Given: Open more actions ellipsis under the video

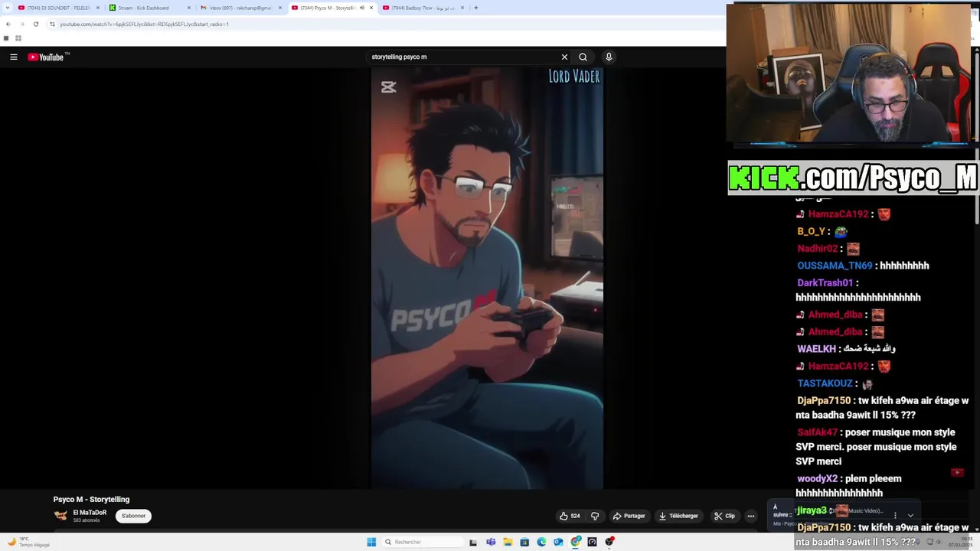Looking at the screenshot, I should (751, 516).
